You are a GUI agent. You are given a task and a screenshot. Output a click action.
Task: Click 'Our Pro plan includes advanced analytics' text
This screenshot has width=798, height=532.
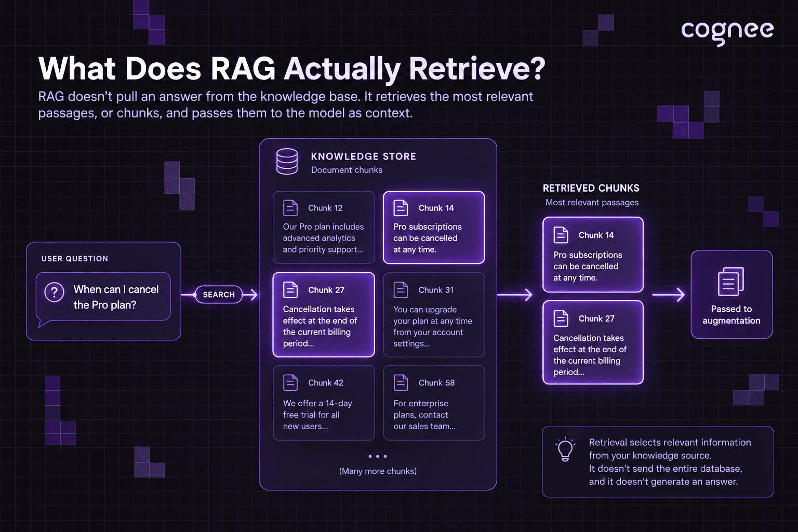click(x=323, y=238)
